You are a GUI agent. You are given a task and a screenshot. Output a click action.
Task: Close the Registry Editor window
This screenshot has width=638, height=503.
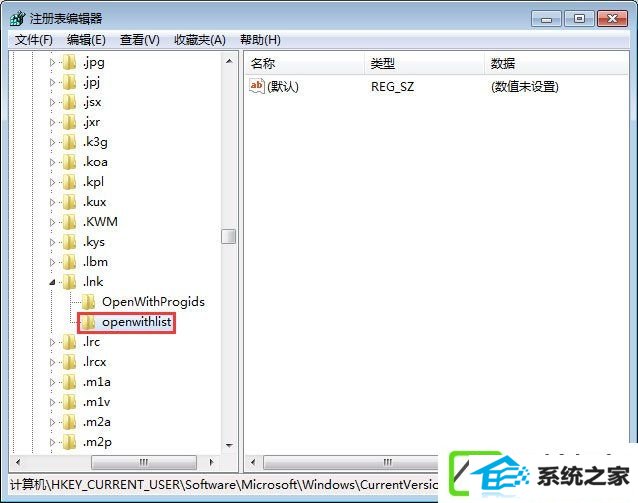tap(612, 19)
